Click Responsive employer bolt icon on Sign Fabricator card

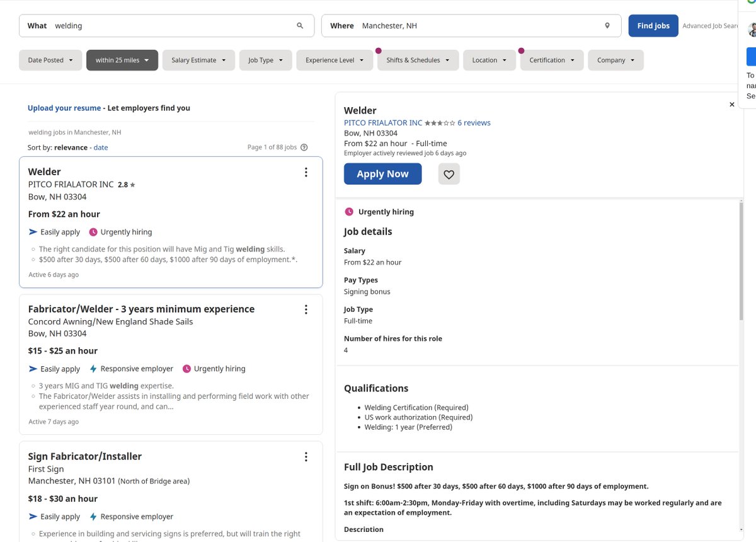(93, 516)
